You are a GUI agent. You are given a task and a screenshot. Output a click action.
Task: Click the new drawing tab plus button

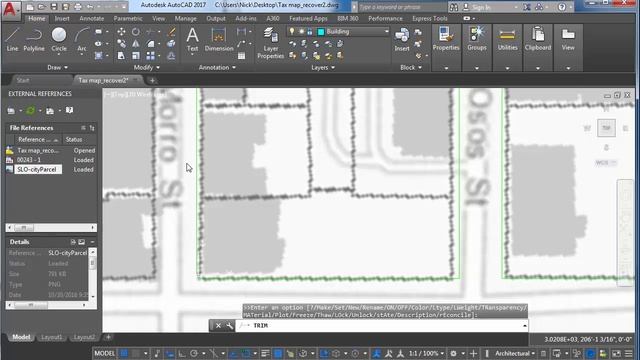click(152, 80)
